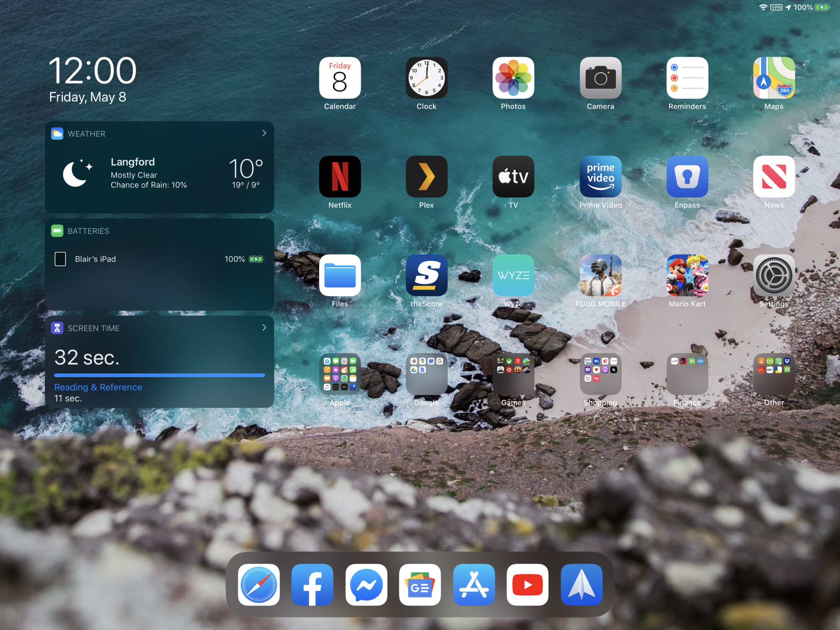Tap the Batteries widget green icon
Screen dimensions: 840x630
pos(57,231)
